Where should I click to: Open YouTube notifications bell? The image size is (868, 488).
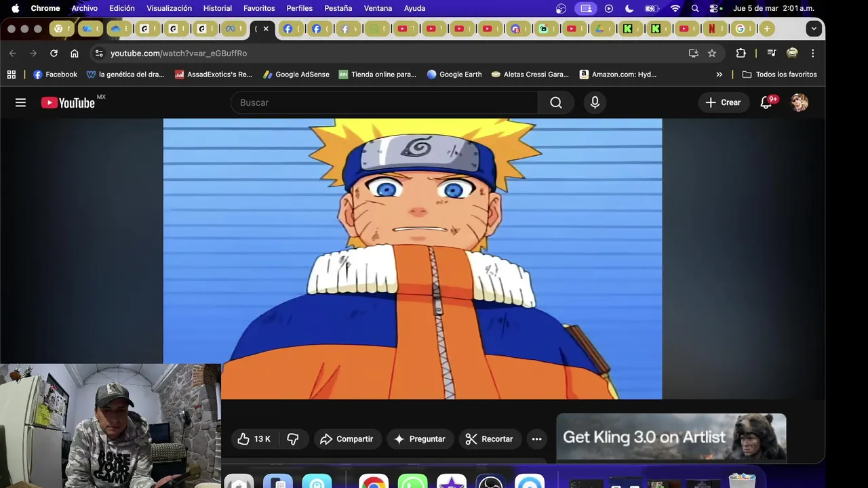click(x=766, y=102)
